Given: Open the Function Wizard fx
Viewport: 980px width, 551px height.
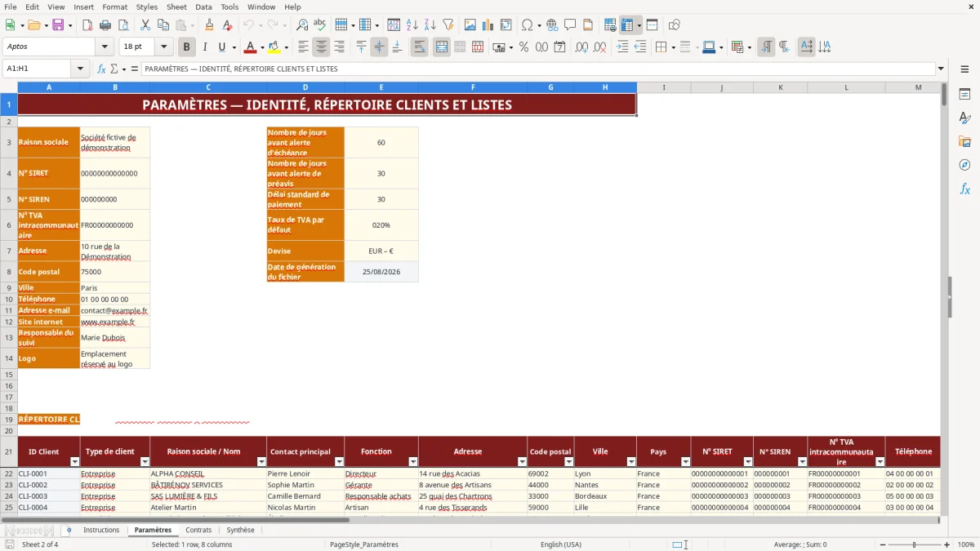Looking at the screenshot, I should [x=101, y=69].
